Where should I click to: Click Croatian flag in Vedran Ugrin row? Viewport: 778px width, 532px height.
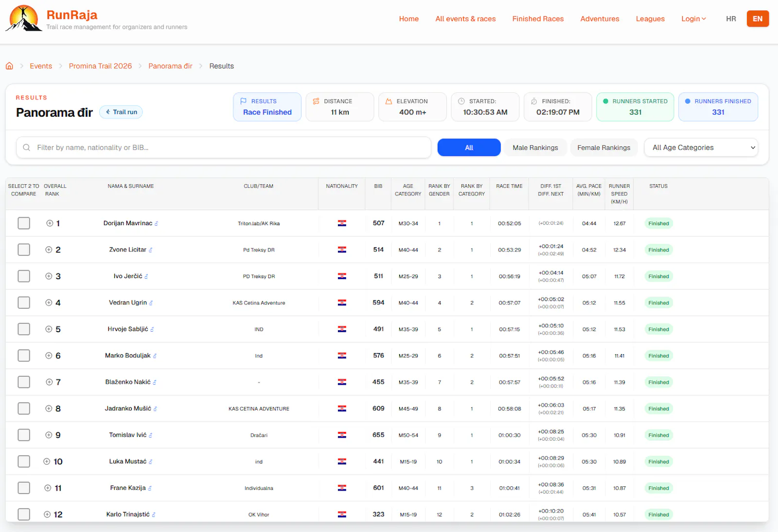[x=342, y=302]
